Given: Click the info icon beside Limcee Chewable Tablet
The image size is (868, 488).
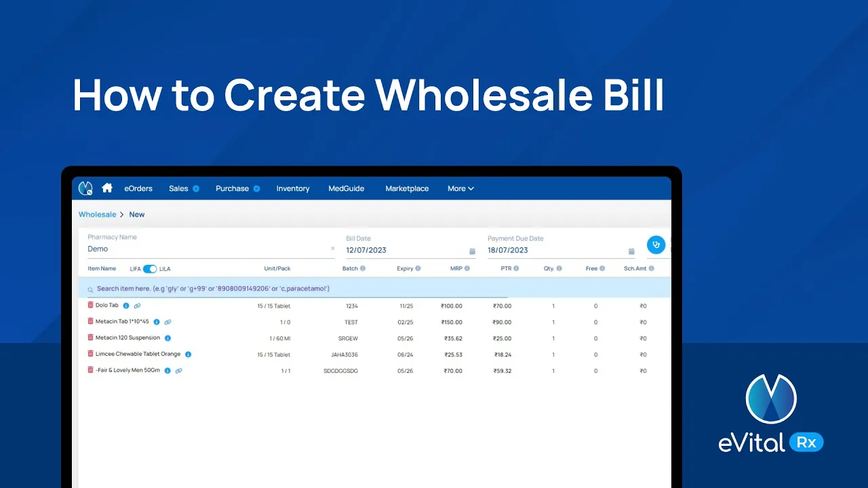Looking at the screenshot, I should tap(188, 354).
